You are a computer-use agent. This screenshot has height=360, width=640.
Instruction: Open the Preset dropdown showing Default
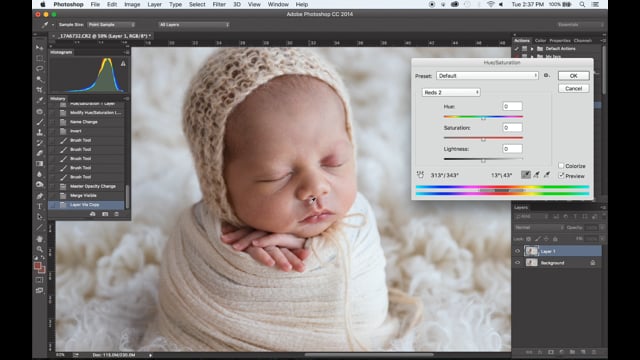point(487,76)
